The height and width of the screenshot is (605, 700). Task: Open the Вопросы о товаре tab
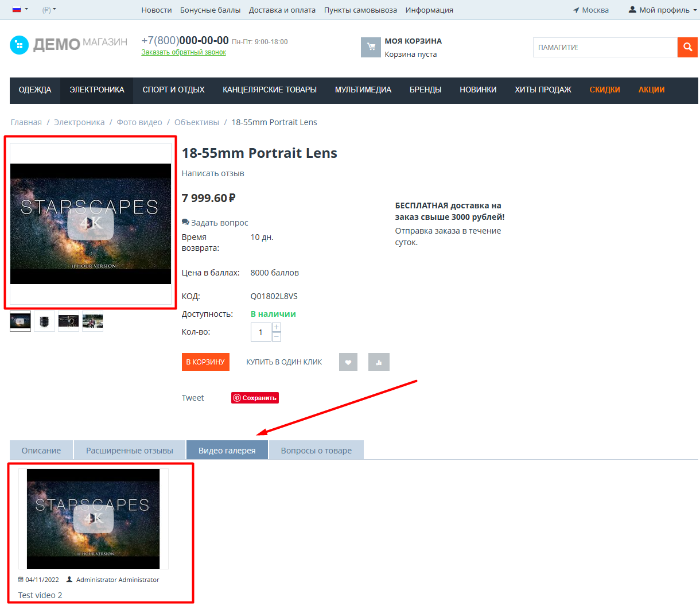pos(316,450)
